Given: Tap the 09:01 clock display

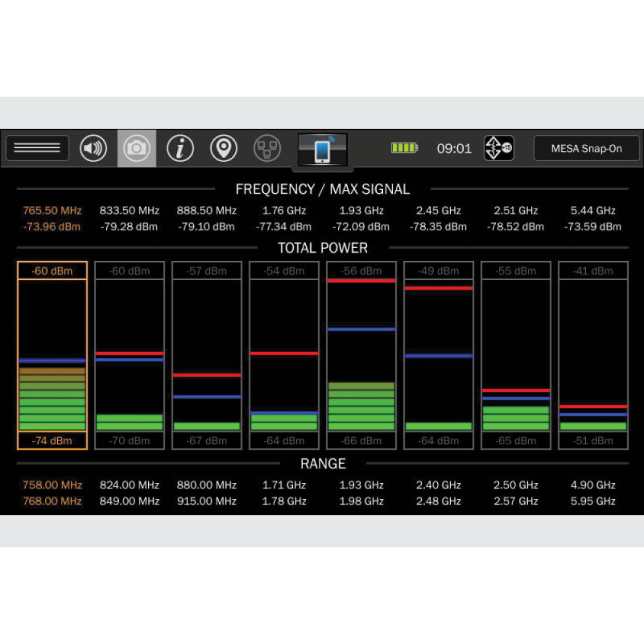Looking at the screenshot, I should click(x=454, y=148).
